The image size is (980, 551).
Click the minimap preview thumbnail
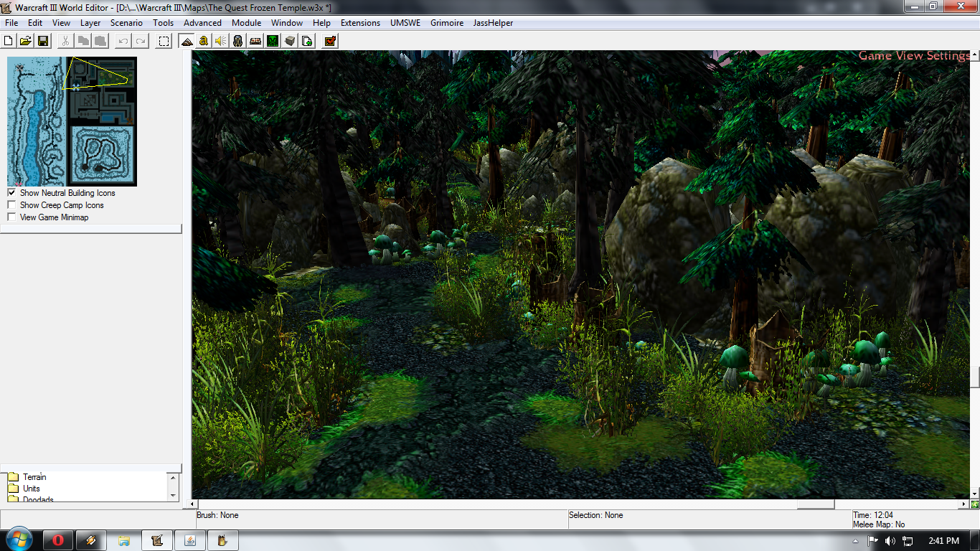click(x=72, y=122)
